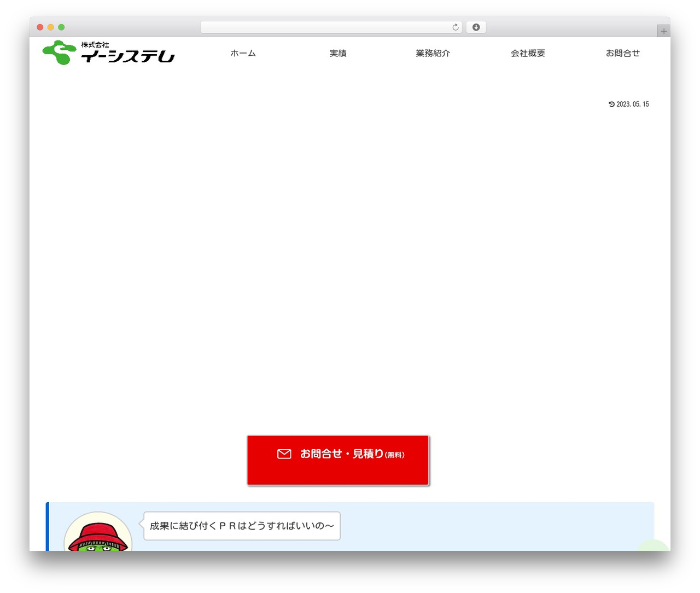Select お問合せ in the top navigation

coord(622,53)
